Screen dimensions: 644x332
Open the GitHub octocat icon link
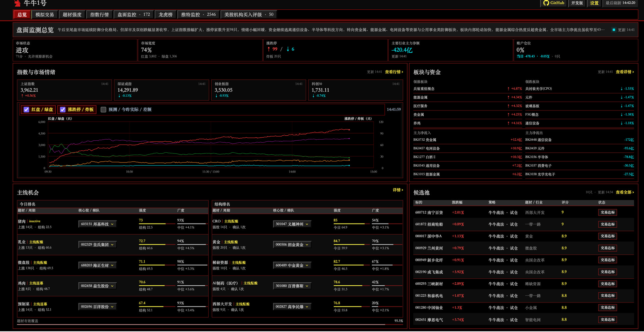click(546, 3)
